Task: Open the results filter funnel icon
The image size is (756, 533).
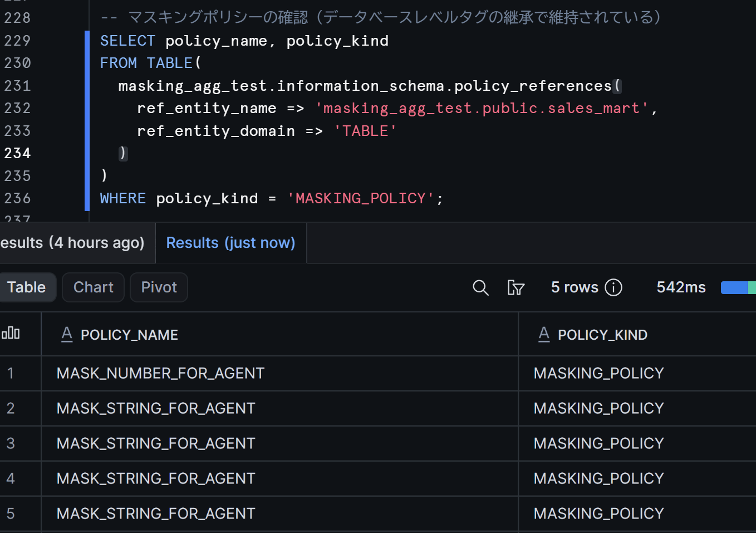Action: pyautogui.click(x=516, y=287)
